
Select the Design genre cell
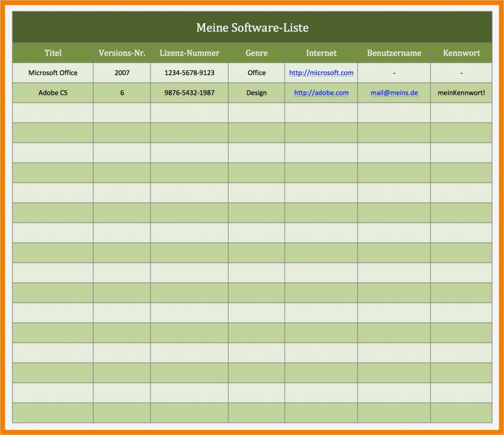point(256,93)
